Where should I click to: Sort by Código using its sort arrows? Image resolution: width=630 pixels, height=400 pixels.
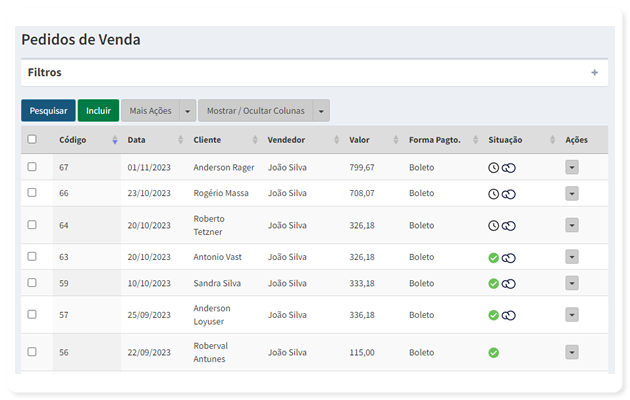[115, 140]
